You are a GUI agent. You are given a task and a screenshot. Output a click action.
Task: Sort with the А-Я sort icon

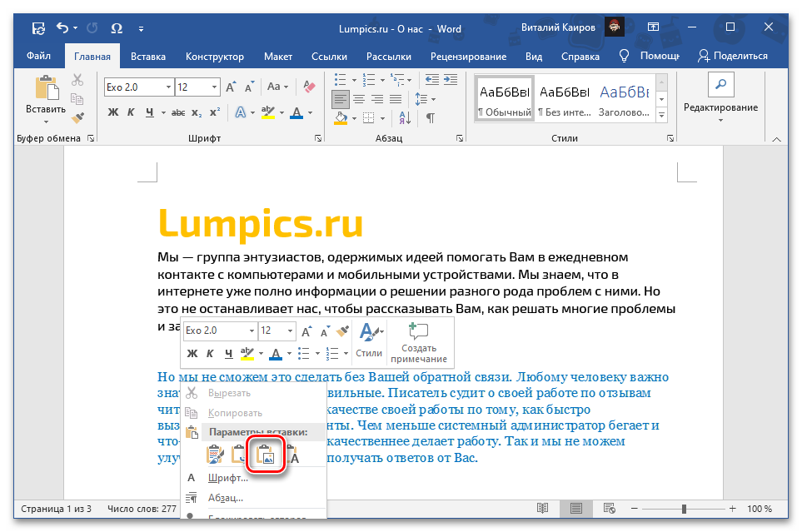pyautogui.click(x=405, y=119)
